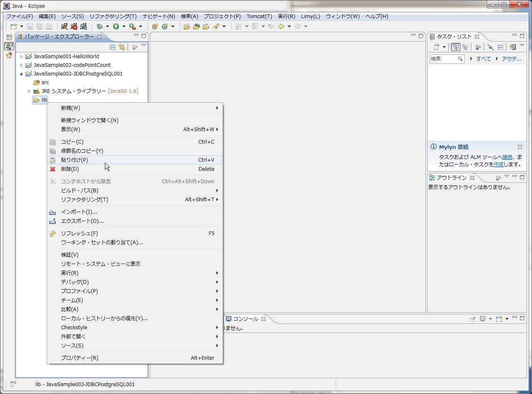532x394 pixels.
Task: Click the 接続 link in Mylyn panel
Action: click(507, 157)
